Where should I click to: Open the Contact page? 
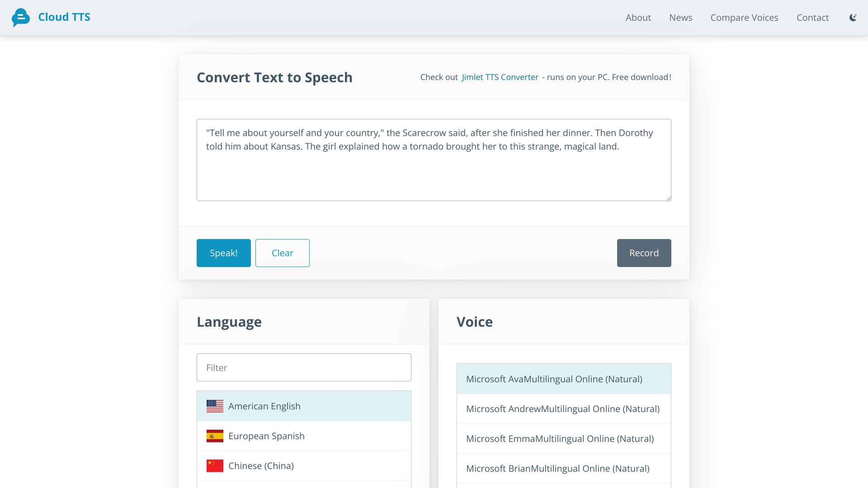tap(812, 18)
